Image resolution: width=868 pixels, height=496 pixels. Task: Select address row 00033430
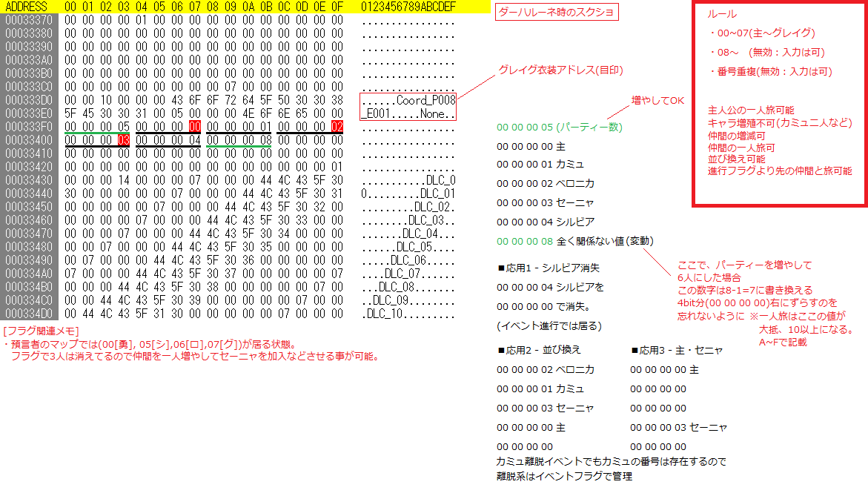pos(29,180)
